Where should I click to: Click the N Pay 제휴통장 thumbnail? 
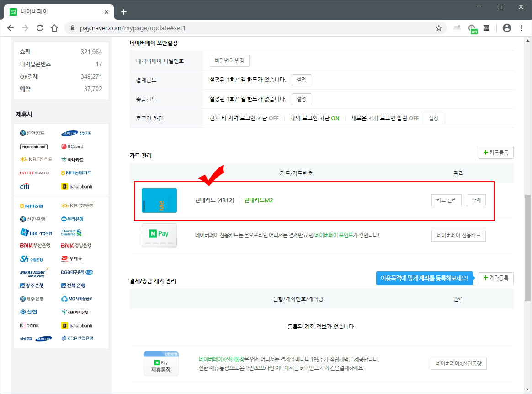click(161, 364)
